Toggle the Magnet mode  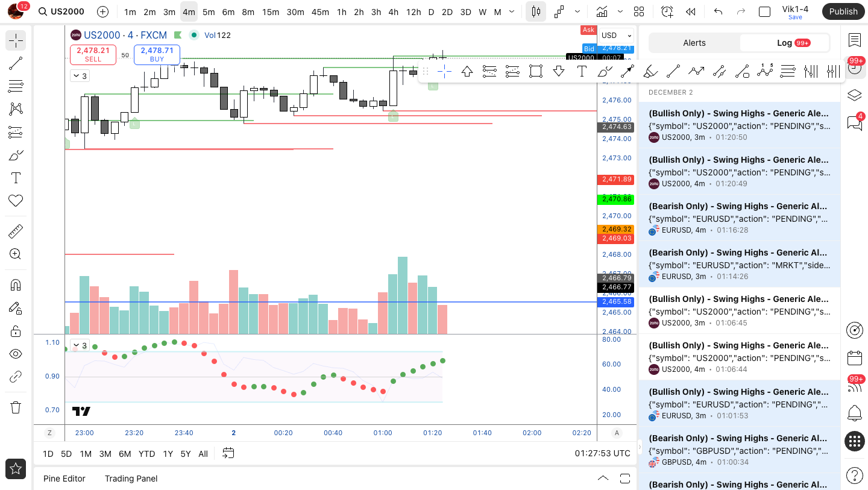(x=16, y=285)
